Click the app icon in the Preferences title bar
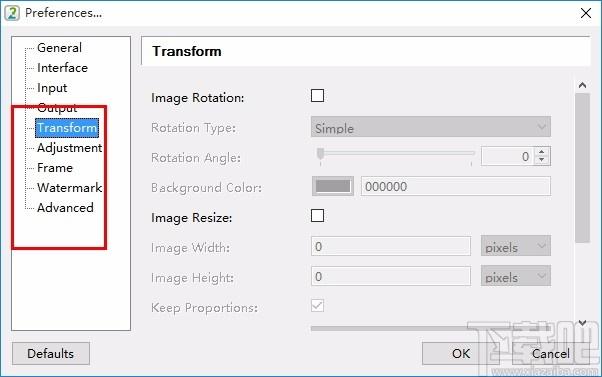This screenshot has height=377, width=602. point(12,13)
